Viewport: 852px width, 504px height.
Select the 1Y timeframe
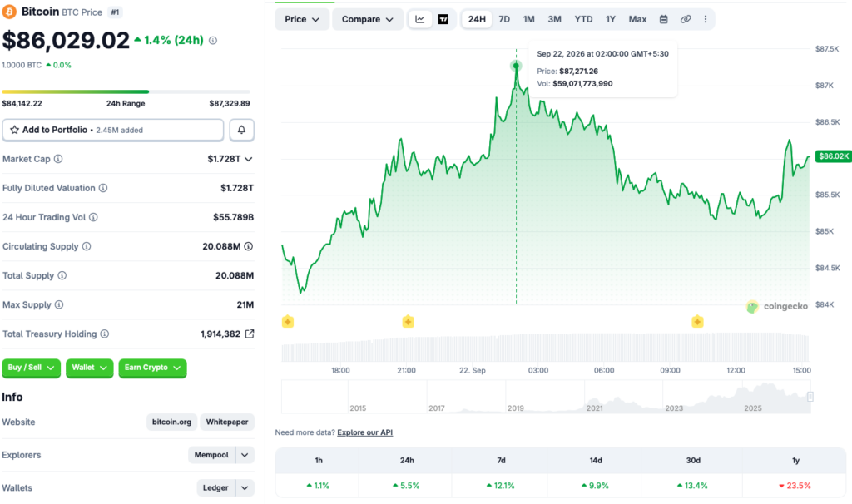[x=610, y=20]
